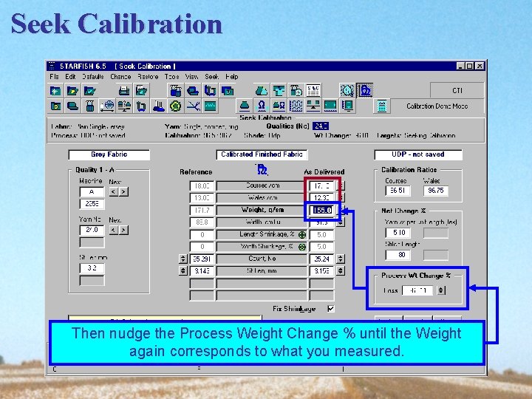Click the St Len mm Reference spinner
Screen dimensions: 532x399
(x=183, y=271)
